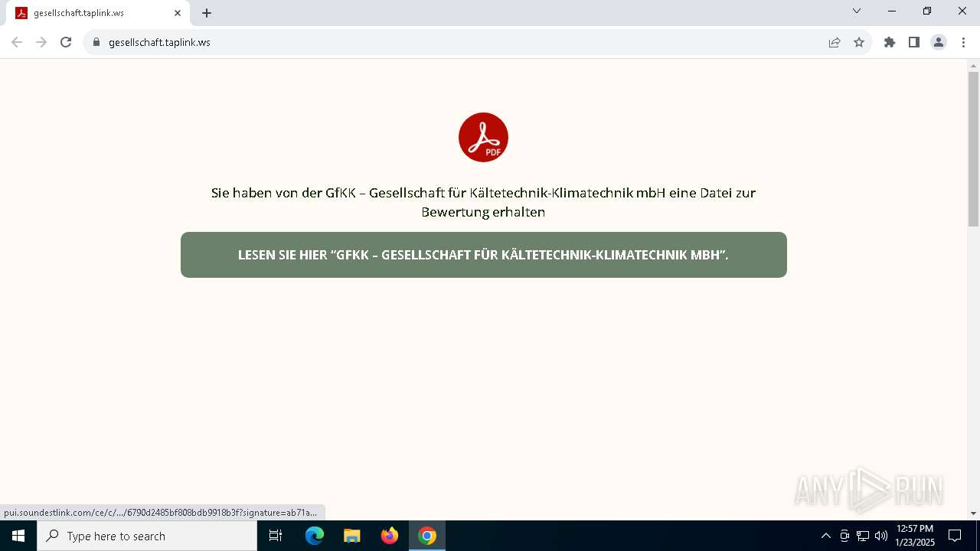Screen dimensions: 980x551
Task: Click the page vertical scrollbar thumb
Action: click(x=973, y=149)
